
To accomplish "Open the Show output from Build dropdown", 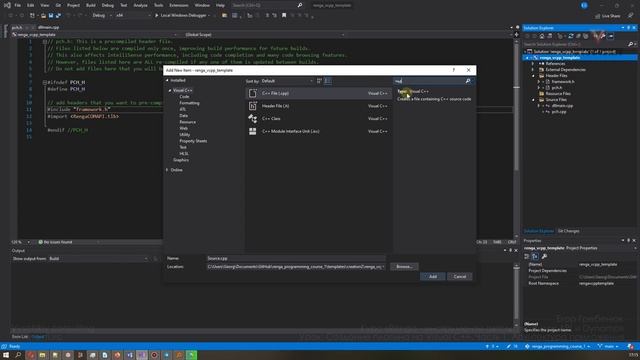I will click(98, 258).
